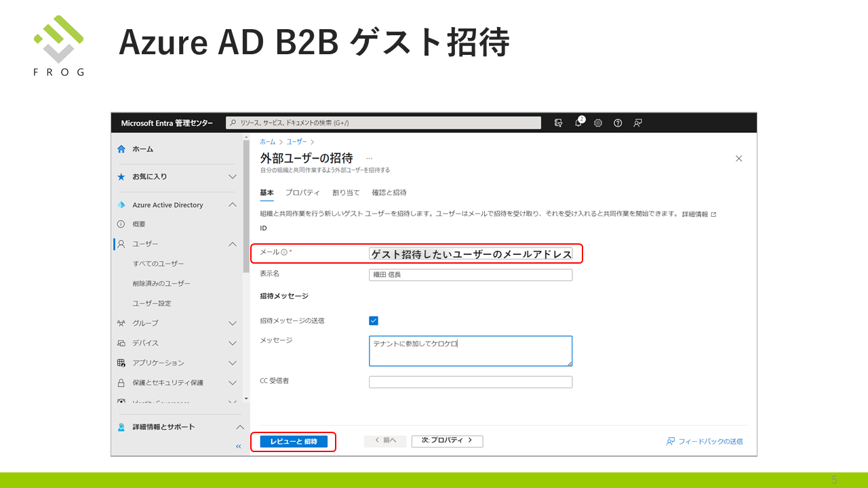Viewport: 868px width, 488px height.
Task: Open 削除済みのユーザー in sidebar
Action: (161, 283)
